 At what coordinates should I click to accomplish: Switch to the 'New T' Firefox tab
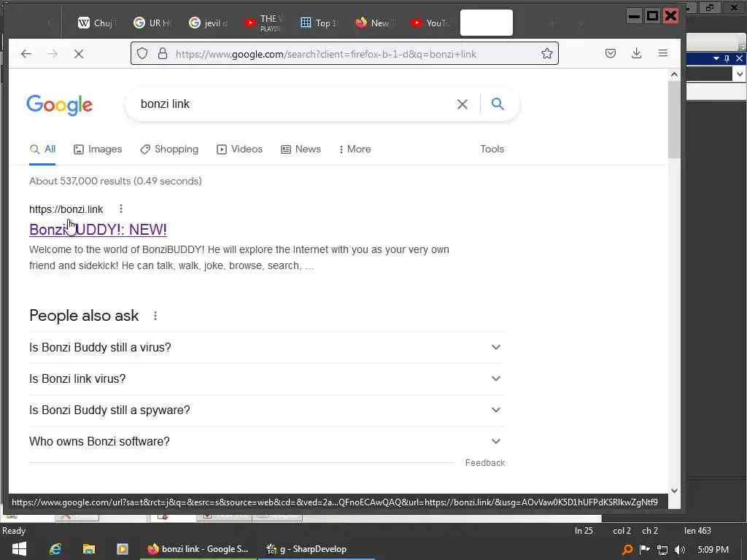point(376,23)
